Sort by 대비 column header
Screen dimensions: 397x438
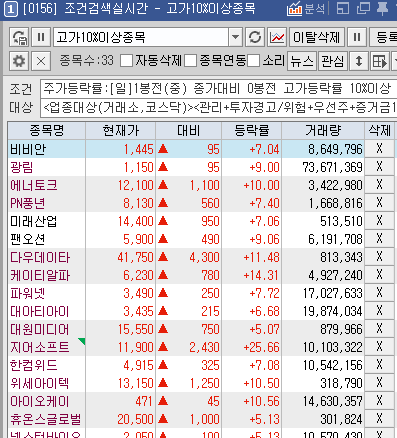pyautogui.click(x=188, y=130)
